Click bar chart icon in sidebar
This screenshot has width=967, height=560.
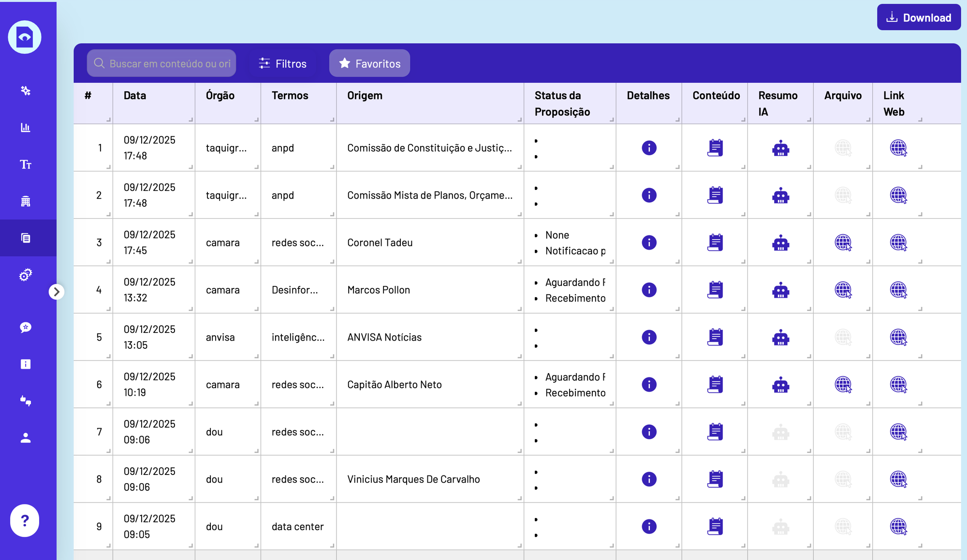click(x=26, y=128)
